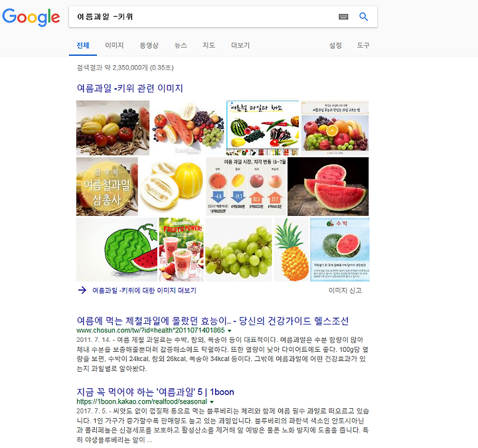This screenshot has width=478, height=448.
Task: Expand dropdown arrow next to 1boon.kakao.com URL
Action: pos(212,402)
